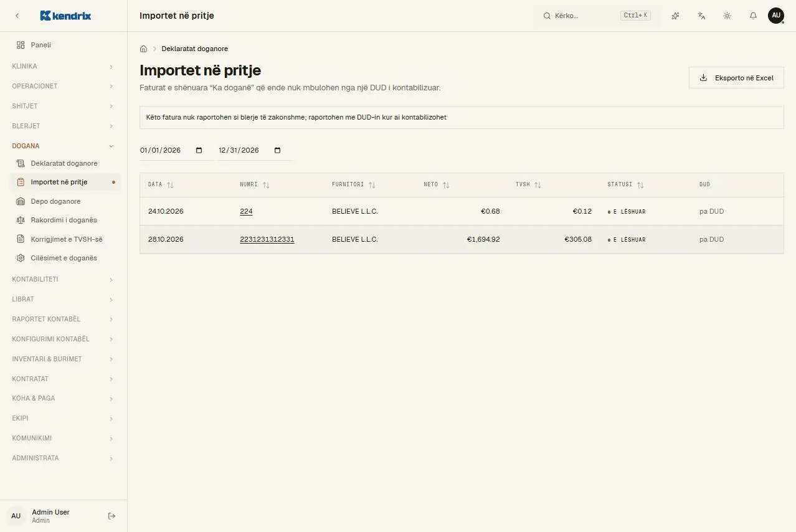This screenshot has height=532, width=796.
Task: Open Deklaratat doganore breadcrumb link
Action: click(195, 49)
